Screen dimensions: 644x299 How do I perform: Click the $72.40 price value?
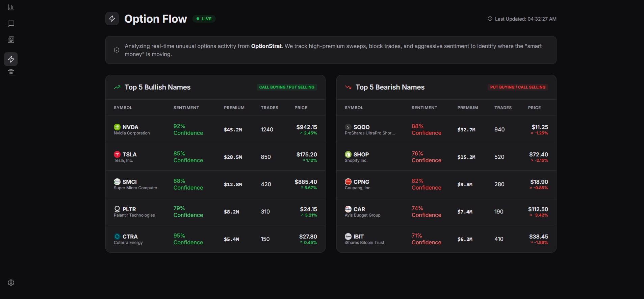click(539, 154)
